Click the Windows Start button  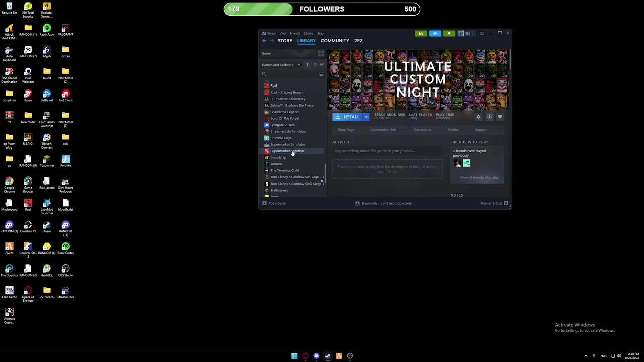point(294,356)
